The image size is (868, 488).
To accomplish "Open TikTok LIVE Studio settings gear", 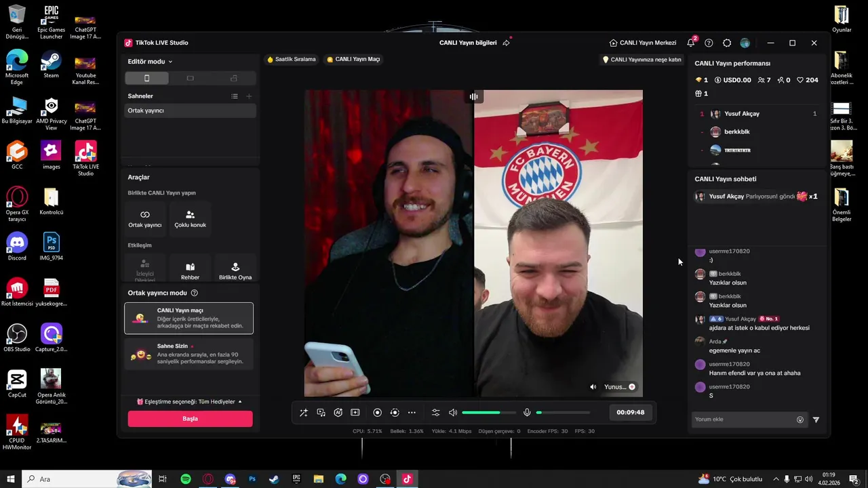I will (727, 43).
